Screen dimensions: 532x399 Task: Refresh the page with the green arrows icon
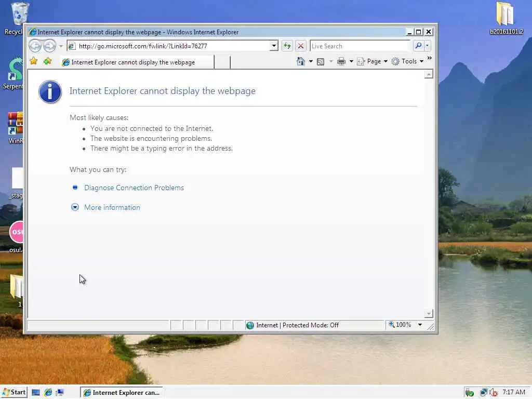[x=287, y=46]
